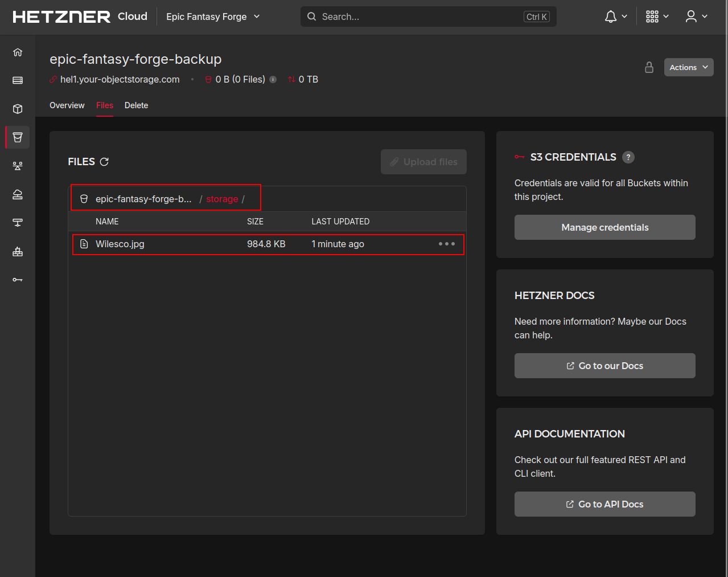Screen dimensions: 728x577
Task: Click the bucket protection lock icon
Action: (649, 67)
